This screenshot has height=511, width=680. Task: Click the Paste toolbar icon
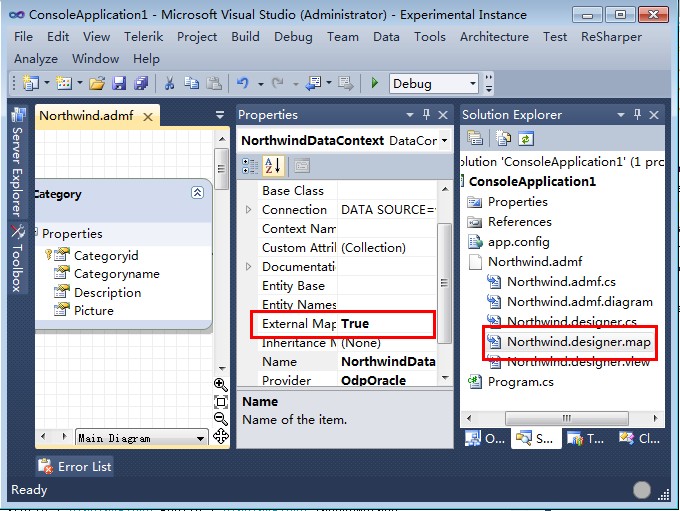214,83
